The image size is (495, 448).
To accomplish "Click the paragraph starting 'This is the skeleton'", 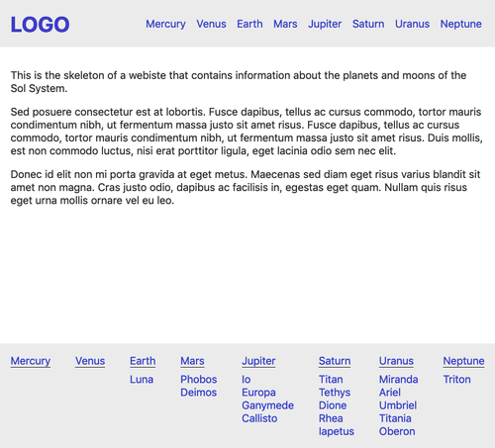I will pyautogui.click(x=239, y=82).
